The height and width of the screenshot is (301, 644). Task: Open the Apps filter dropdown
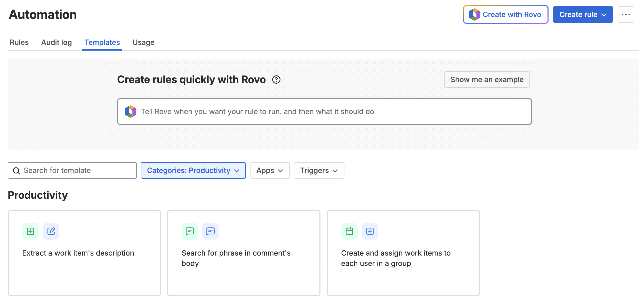click(270, 170)
